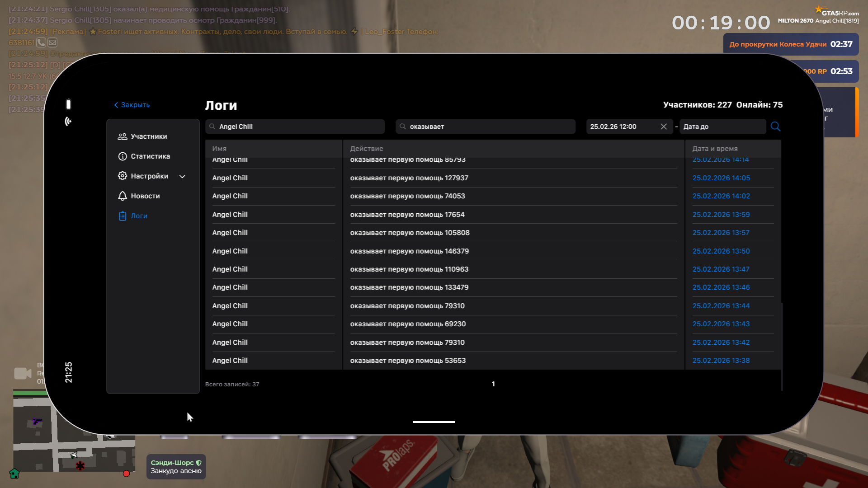
Task: Click the phone call icon in chat
Action: 41,42
